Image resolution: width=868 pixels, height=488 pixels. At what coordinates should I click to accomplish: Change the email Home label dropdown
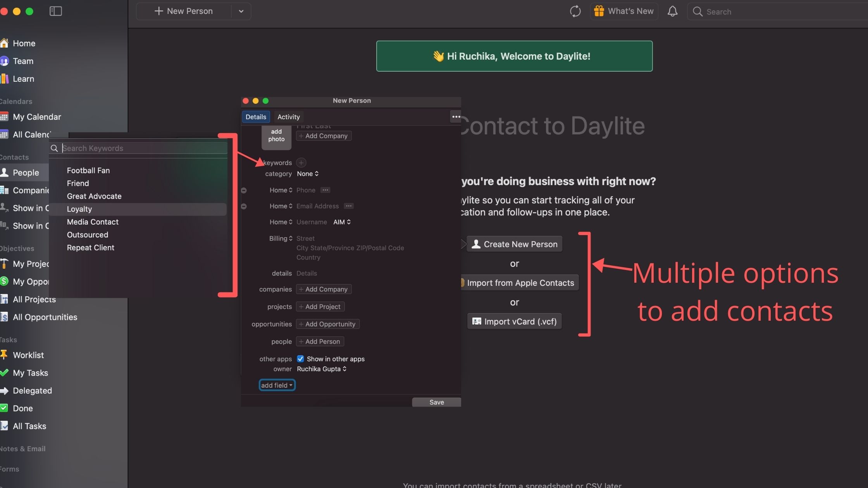[x=281, y=206]
